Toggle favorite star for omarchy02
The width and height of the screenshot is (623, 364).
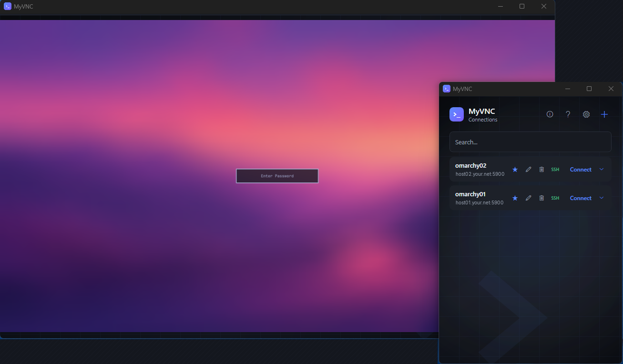(515, 170)
